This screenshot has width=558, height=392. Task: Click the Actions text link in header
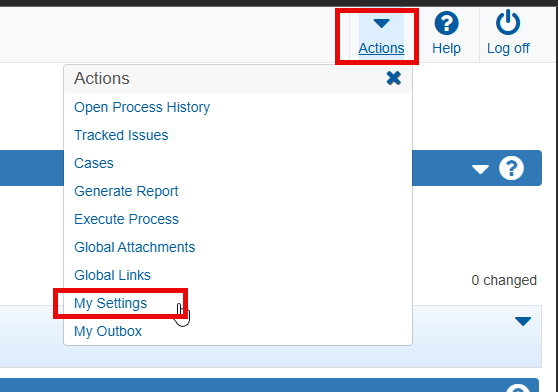(x=381, y=48)
